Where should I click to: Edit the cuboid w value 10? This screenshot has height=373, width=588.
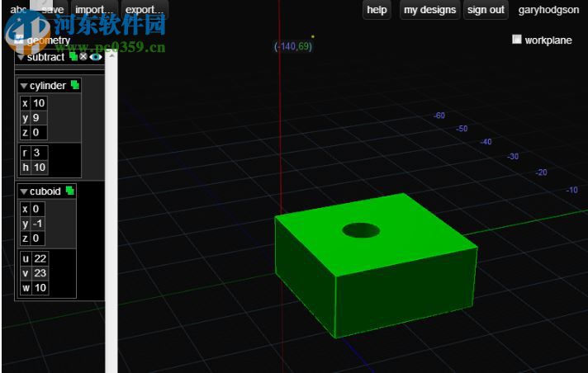(x=40, y=287)
